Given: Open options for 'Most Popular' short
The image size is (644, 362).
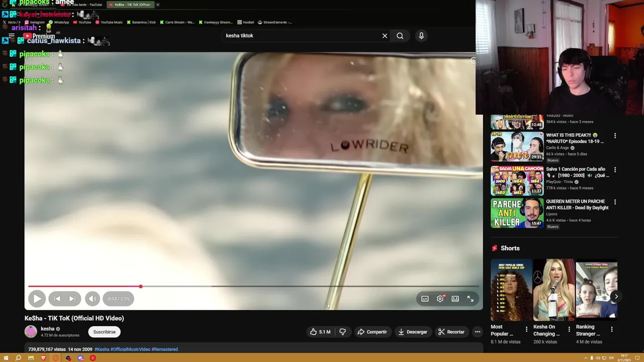Looking at the screenshot, I should tap(527, 329).
